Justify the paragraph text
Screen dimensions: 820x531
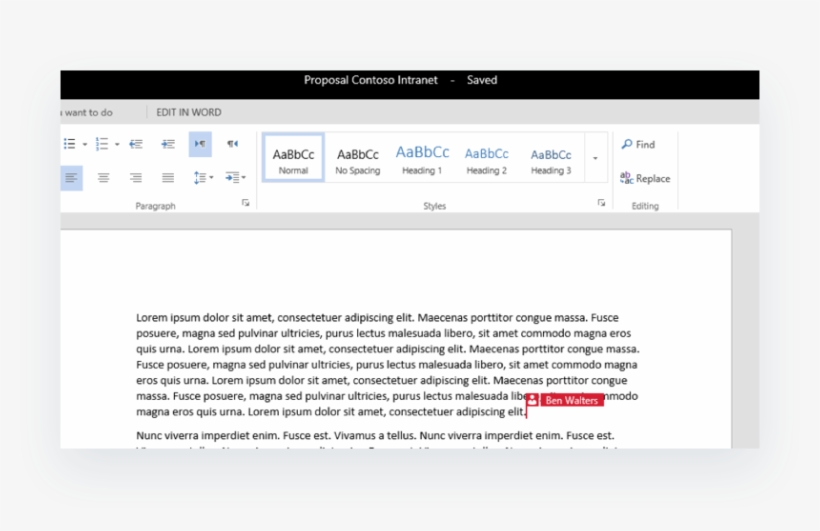click(168, 178)
